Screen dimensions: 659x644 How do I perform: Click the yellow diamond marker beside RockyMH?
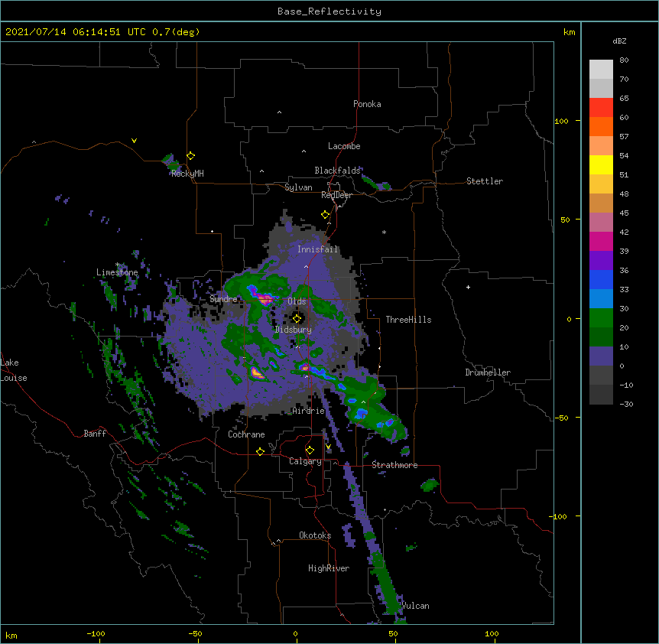pos(191,156)
